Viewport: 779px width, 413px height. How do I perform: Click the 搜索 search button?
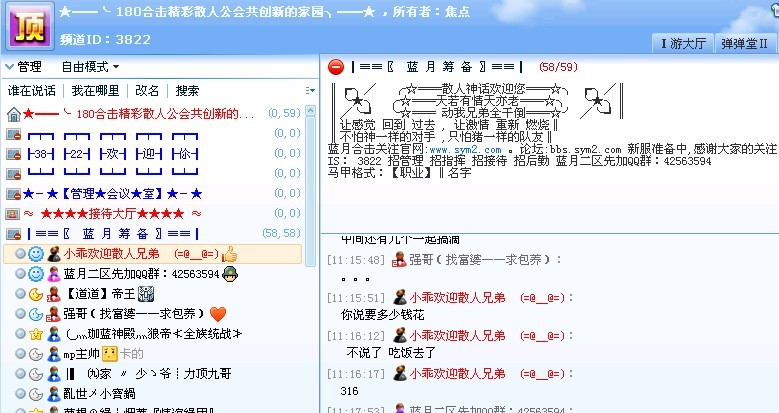(187, 90)
